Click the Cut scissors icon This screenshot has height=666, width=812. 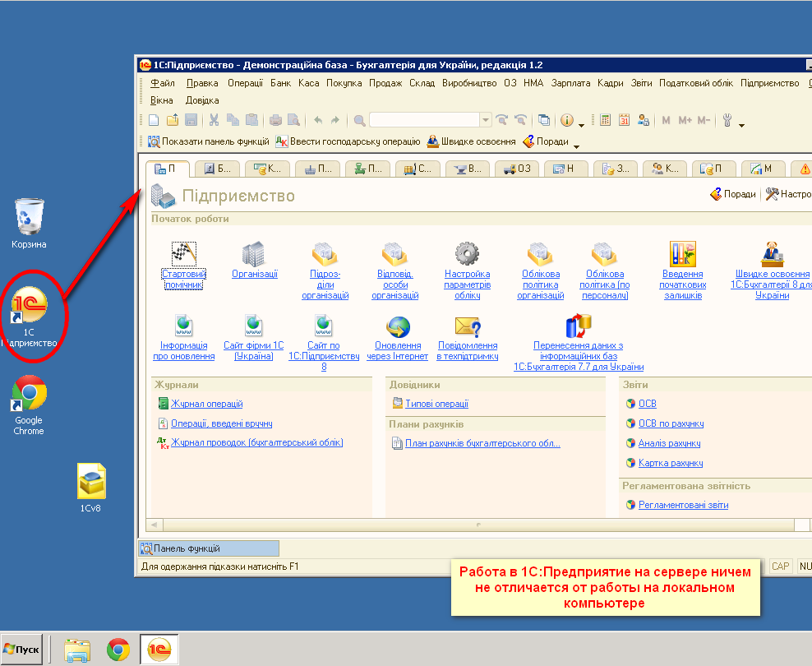point(214,120)
